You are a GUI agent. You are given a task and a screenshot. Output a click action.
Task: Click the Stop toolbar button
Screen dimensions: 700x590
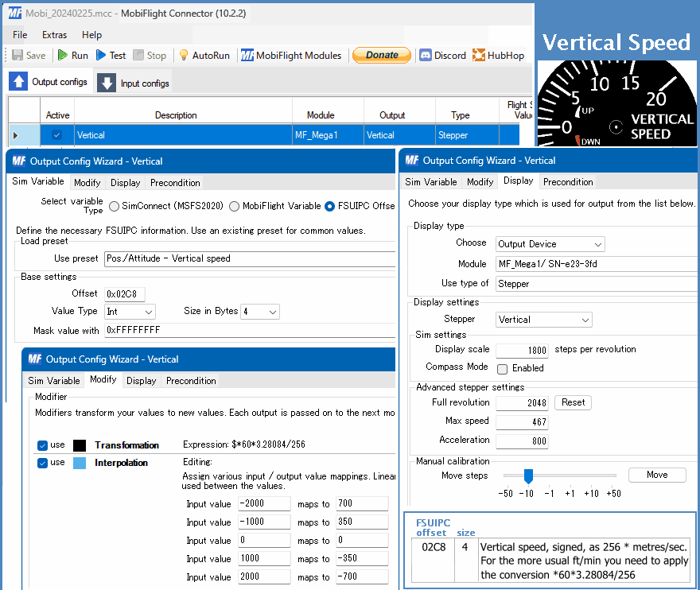[150, 56]
